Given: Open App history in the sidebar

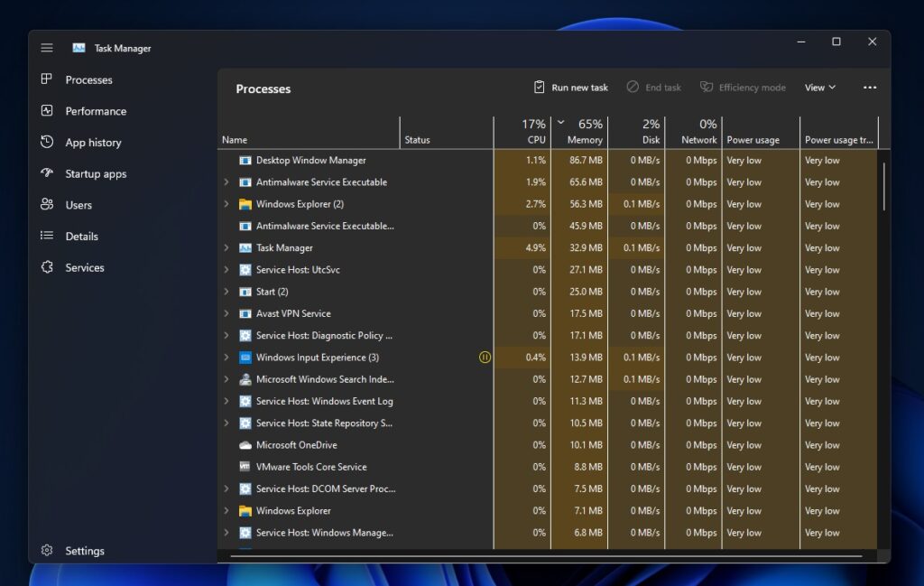Looking at the screenshot, I should (96, 142).
